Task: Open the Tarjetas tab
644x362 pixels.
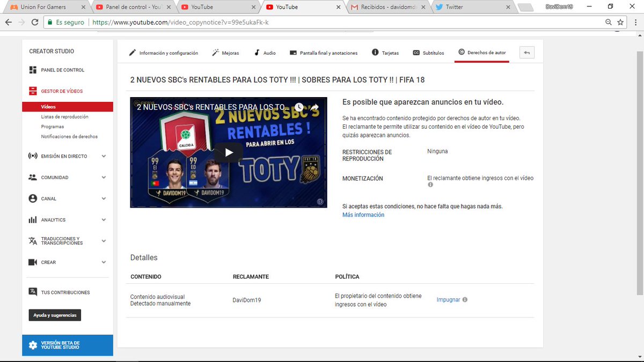Action: pyautogui.click(x=385, y=53)
